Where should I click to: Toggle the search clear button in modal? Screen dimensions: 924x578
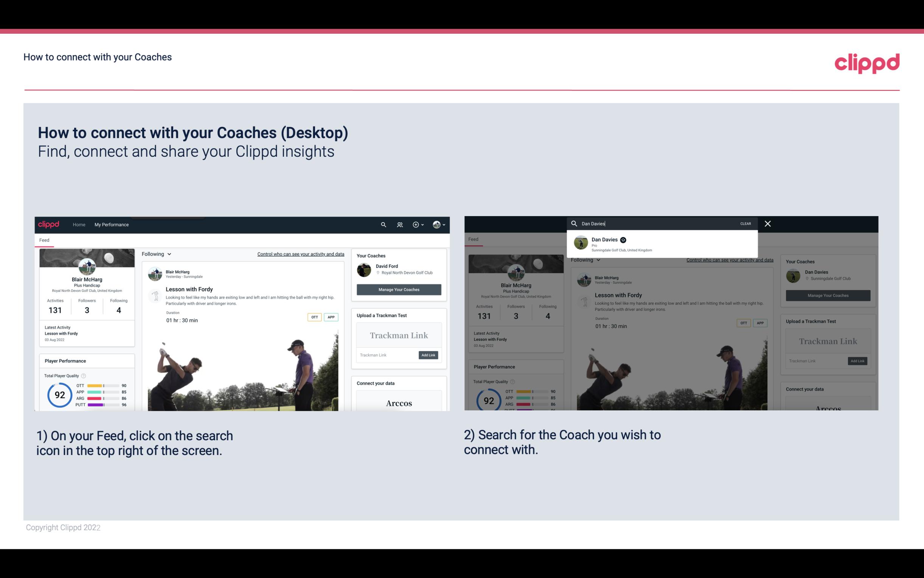coord(745,223)
